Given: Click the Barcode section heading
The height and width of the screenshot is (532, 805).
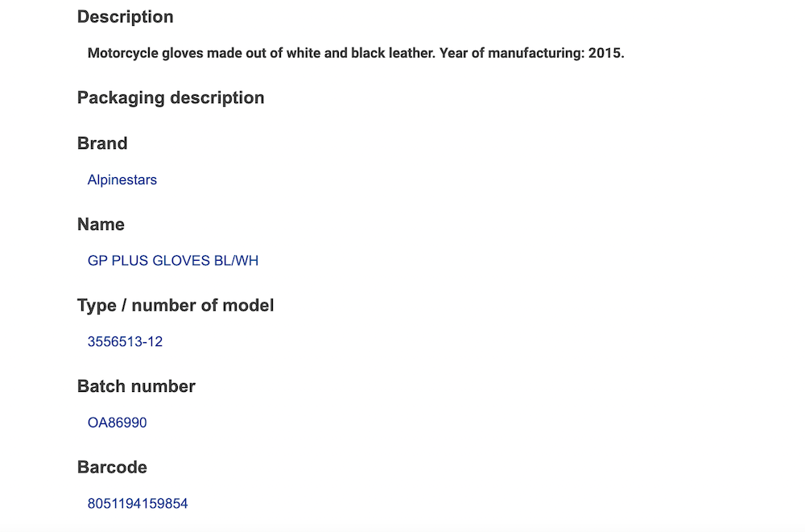Looking at the screenshot, I should (x=112, y=468).
